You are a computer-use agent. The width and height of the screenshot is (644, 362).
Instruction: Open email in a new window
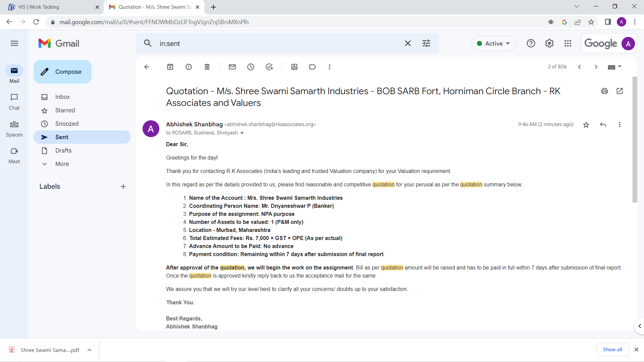pyautogui.click(x=620, y=91)
